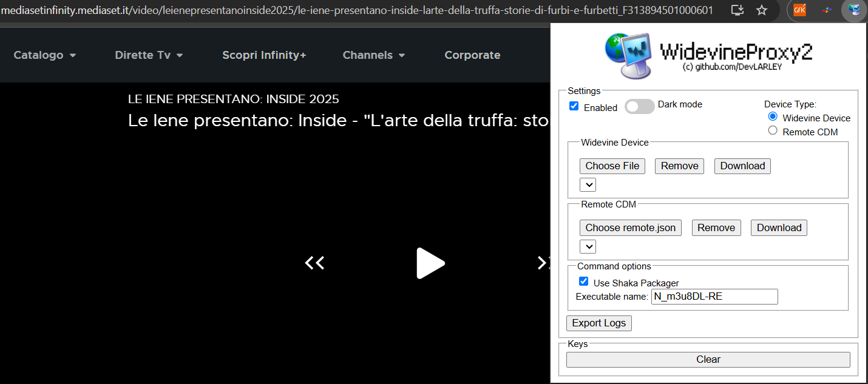Click the "LE IENE PRESENTANO: INSIDE 2025" heading
Image resolution: width=868 pixels, height=384 pixels.
click(234, 99)
